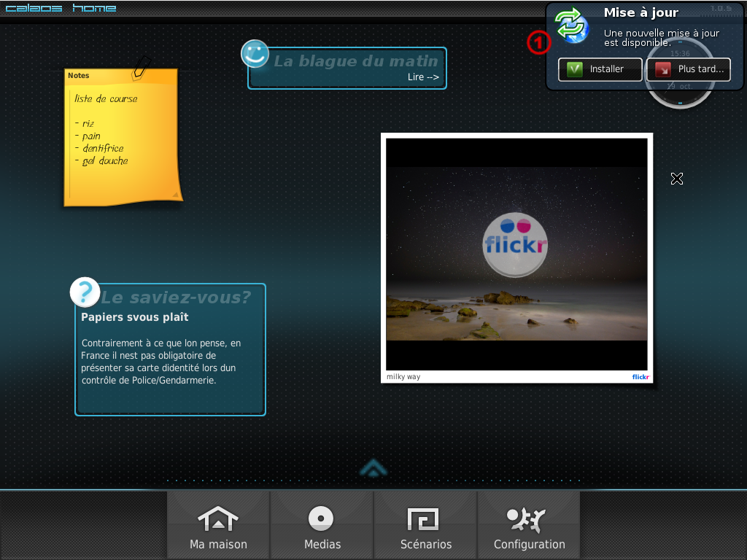This screenshot has height=560, width=747.
Task: Click the 'Papiers svous plaît' headline
Action: click(x=135, y=317)
